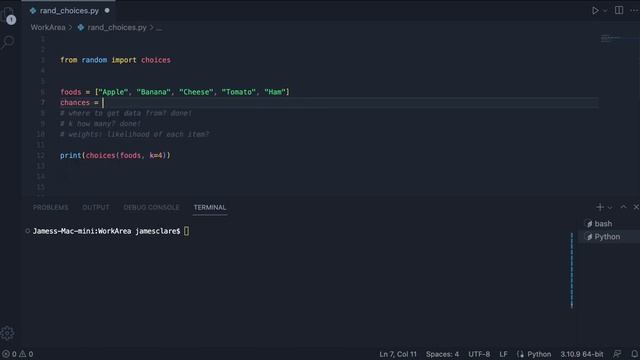
Task: Click Ln 7, Col 11 in status bar
Action: coord(398,354)
